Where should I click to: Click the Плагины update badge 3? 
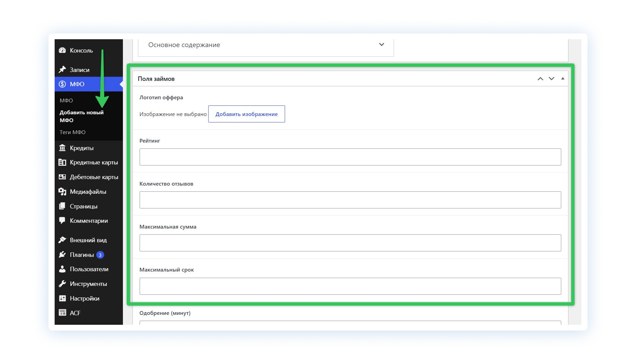point(100,255)
